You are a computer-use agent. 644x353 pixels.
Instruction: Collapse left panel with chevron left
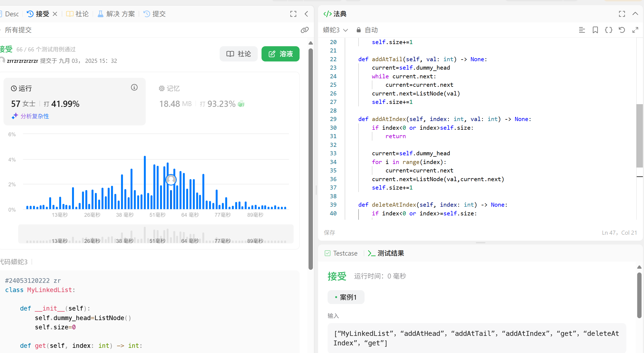point(306,14)
